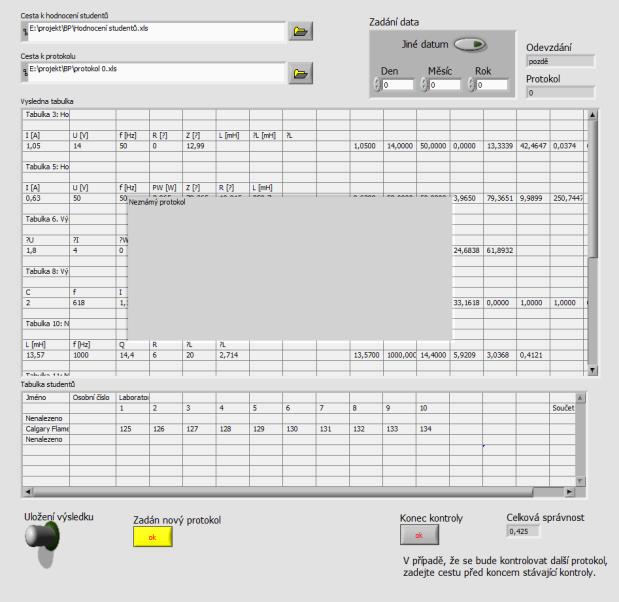This screenshot has width=619, height=602.
Task: Select the cell with value 33,1618
Action: pos(467,303)
